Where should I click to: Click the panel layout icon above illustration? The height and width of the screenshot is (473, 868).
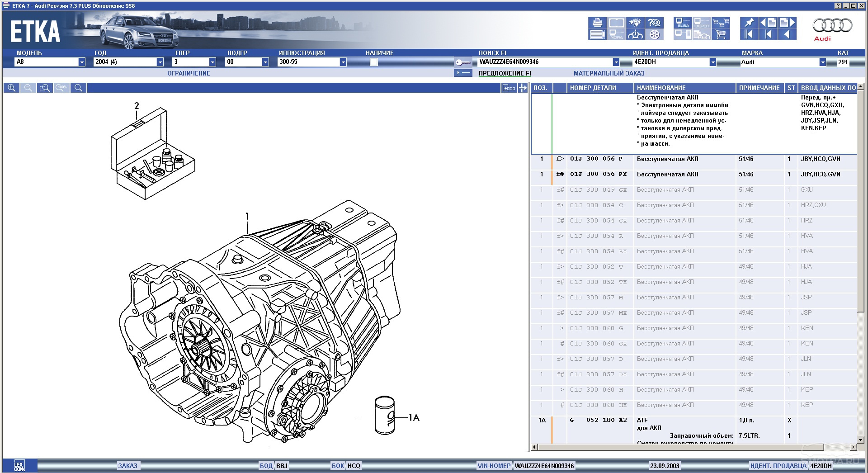(x=509, y=88)
